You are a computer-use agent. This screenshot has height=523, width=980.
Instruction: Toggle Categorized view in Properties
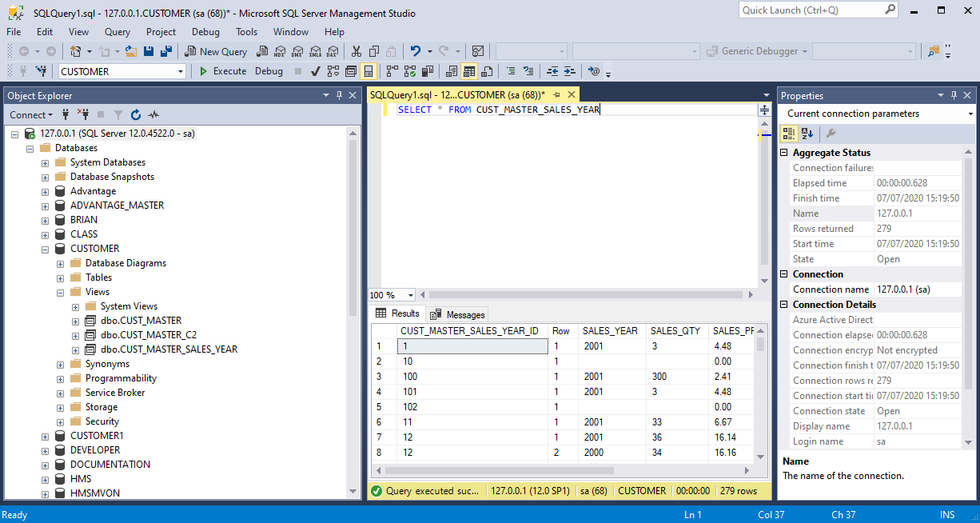click(789, 134)
